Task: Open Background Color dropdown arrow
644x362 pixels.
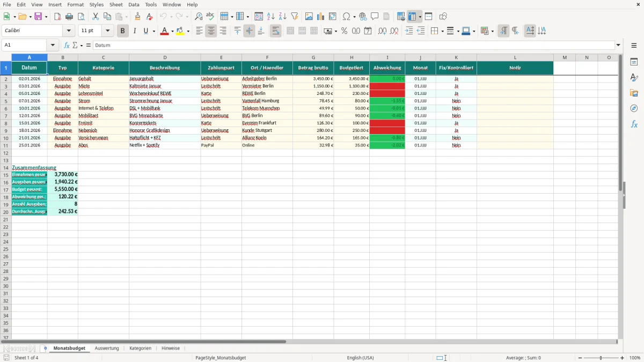Action: 188,31
